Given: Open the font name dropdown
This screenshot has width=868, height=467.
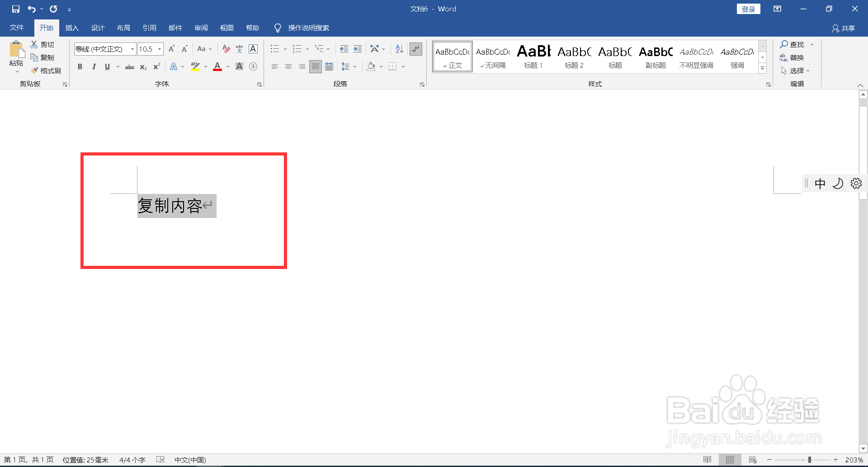Looking at the screenshot, I should click(x=132, y=49).
